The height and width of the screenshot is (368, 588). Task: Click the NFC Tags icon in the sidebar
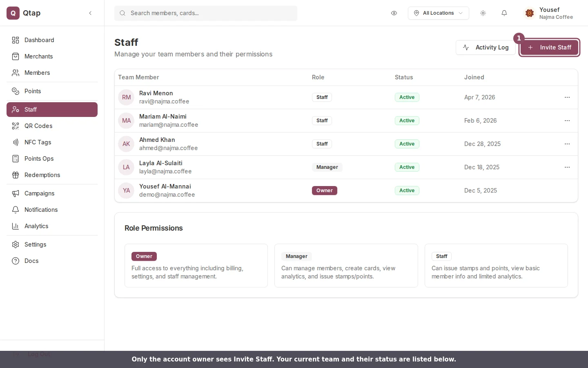pyautogui.click(x=16, y=142)
